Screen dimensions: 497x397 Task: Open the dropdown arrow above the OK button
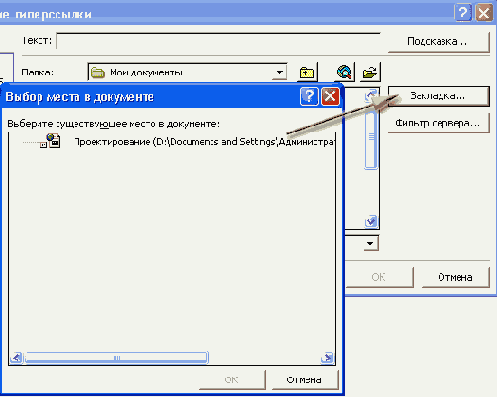370,243
